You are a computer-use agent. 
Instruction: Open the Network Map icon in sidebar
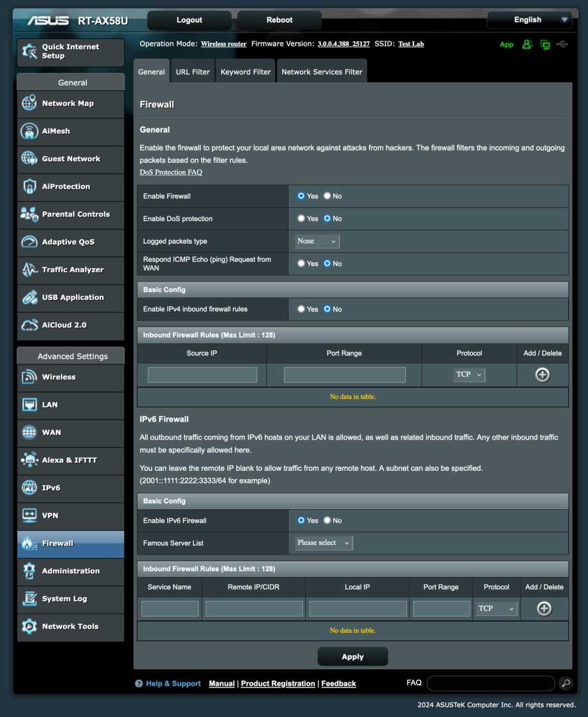click(29, 103)
